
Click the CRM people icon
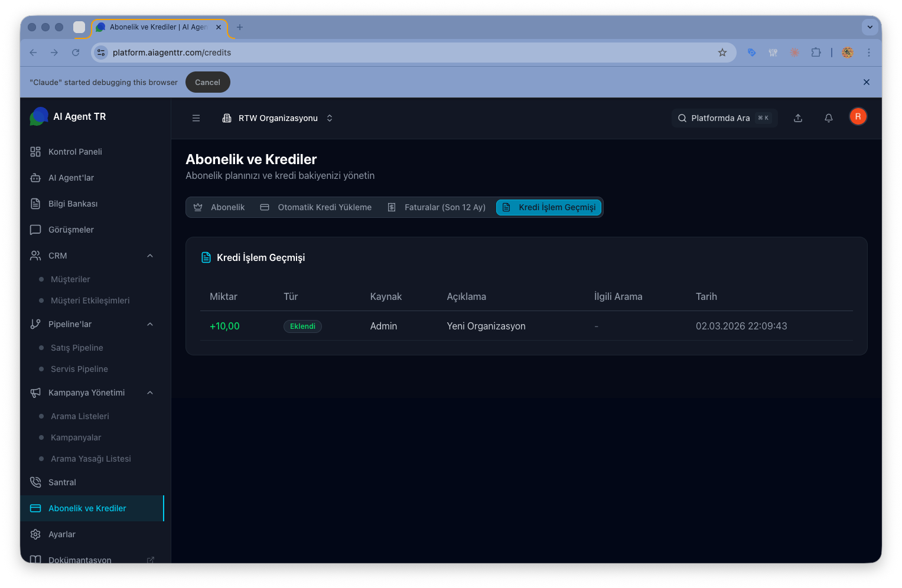pos(35,256)
